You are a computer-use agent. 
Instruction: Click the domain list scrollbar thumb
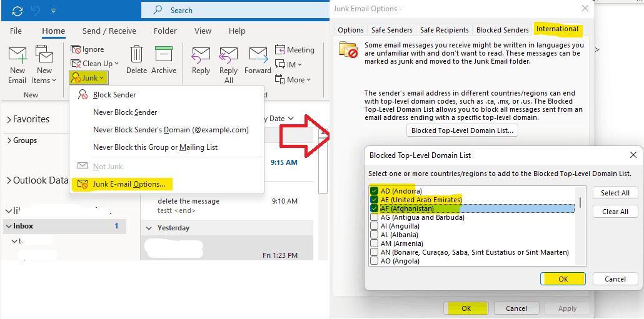[580, 202]
